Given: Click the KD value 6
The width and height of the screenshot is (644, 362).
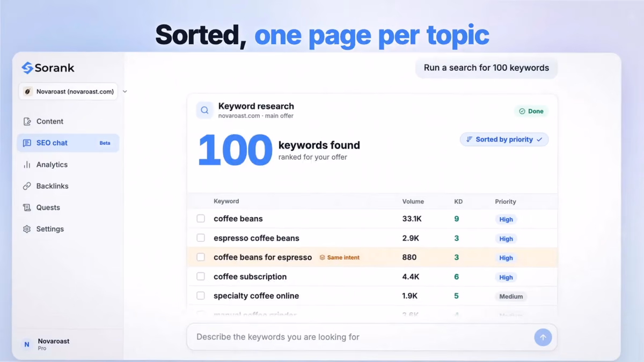Looking at the screenshot, I should click(457, 277).
